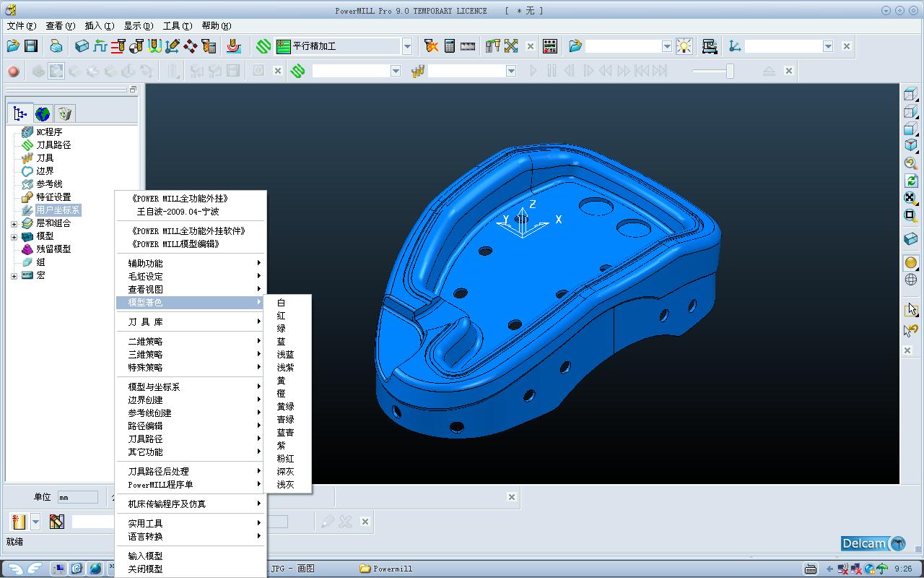Open the 帮助(H) menu
924x578 pixels.
click(216, 26)
